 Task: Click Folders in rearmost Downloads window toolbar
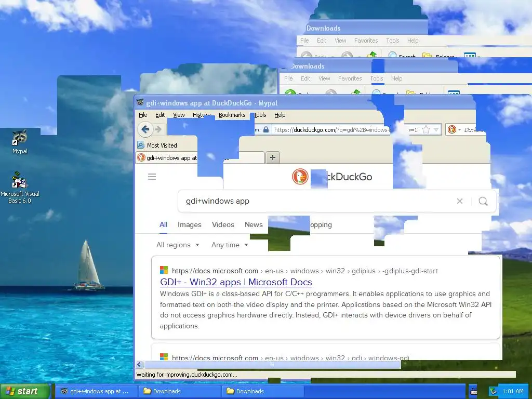[x=438, y=56]
